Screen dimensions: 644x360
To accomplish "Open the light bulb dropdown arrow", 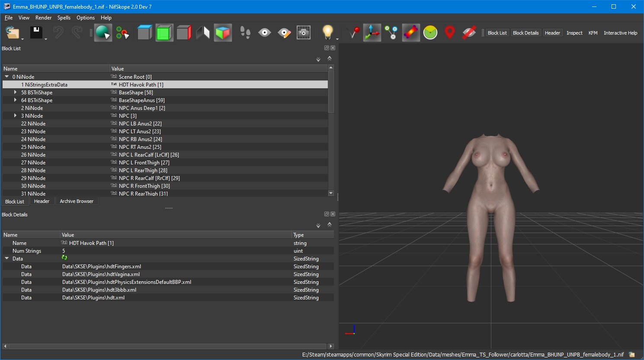I will tap(337, 39).
